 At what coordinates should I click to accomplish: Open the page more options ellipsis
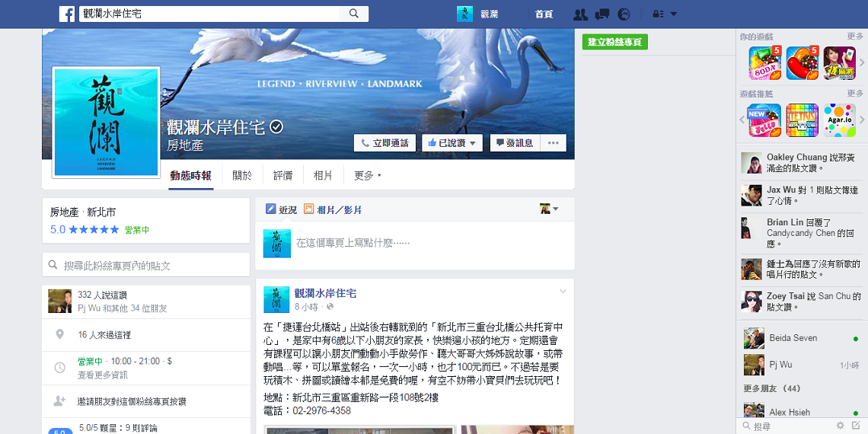[x=553, y=143]
